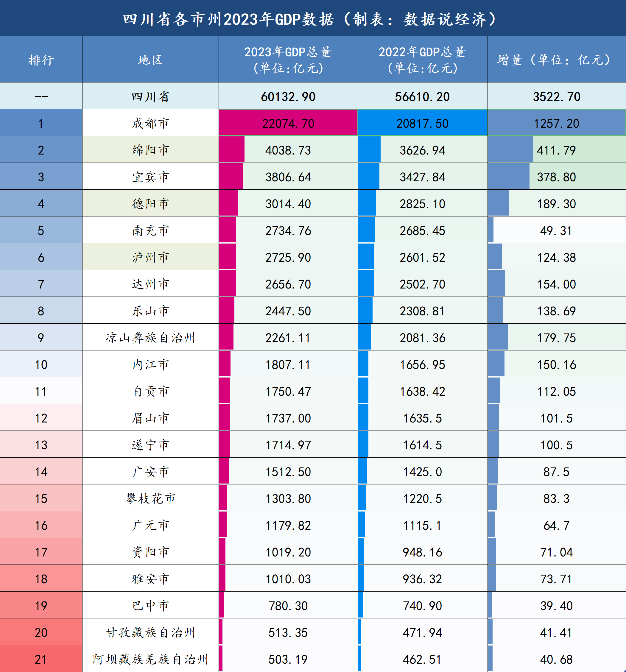Viewport: 626px width, 672px height.
Task: Click the '增量（单位：亿元）' column header
Action: pos(556,60)
